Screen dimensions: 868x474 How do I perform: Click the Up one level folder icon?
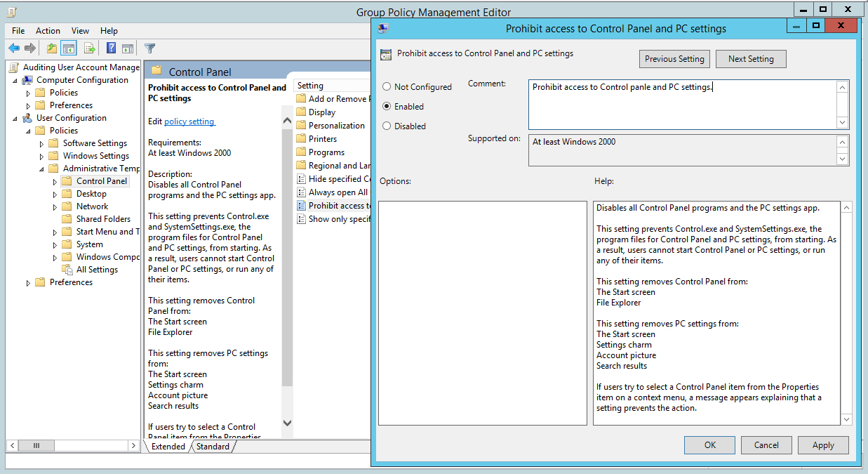(51, 48)
